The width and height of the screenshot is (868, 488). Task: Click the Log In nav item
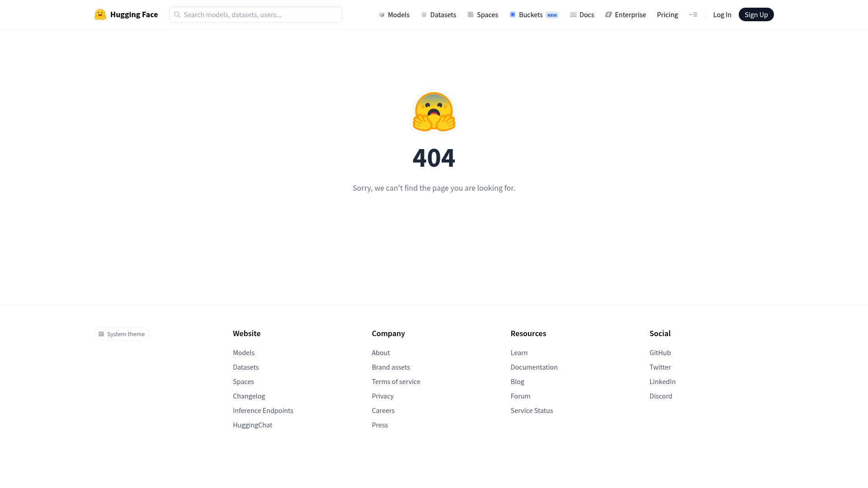pos(722,14)
